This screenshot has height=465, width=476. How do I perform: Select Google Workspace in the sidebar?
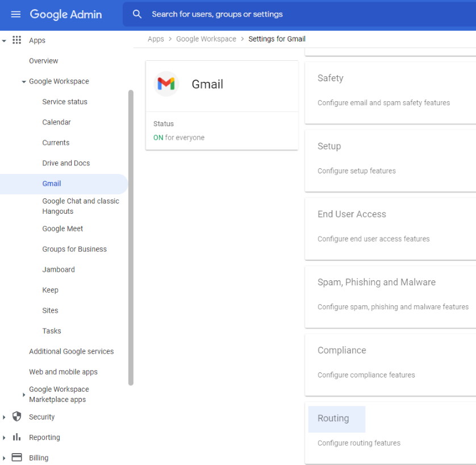[x=59, y=81]
